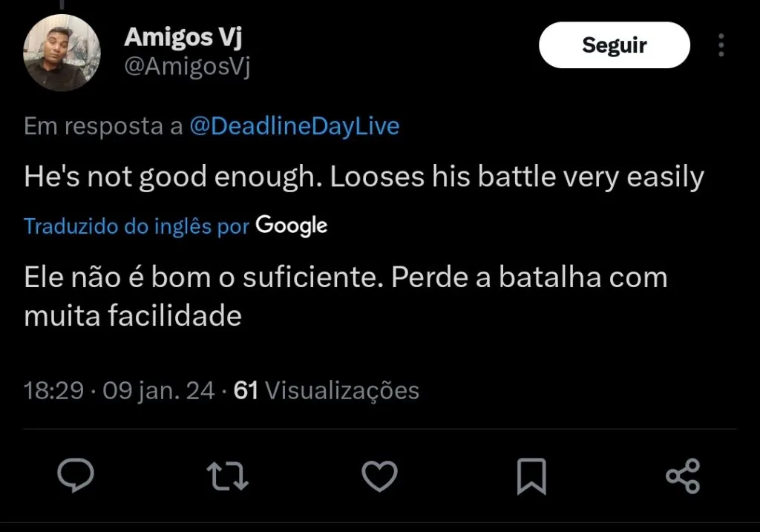Bookmark this tweet using the bookmark icon

(531, 476)
